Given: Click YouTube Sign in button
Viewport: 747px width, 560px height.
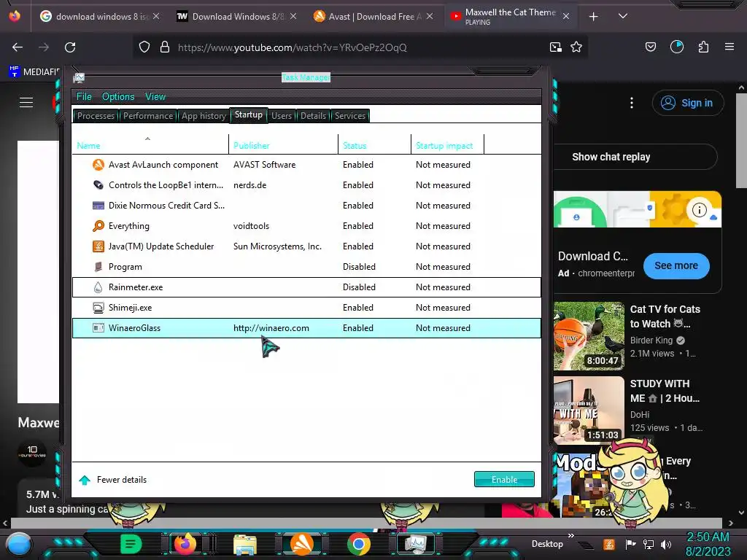Looking at the screenshot, I should pyautogui.click(x=688, y=103).
